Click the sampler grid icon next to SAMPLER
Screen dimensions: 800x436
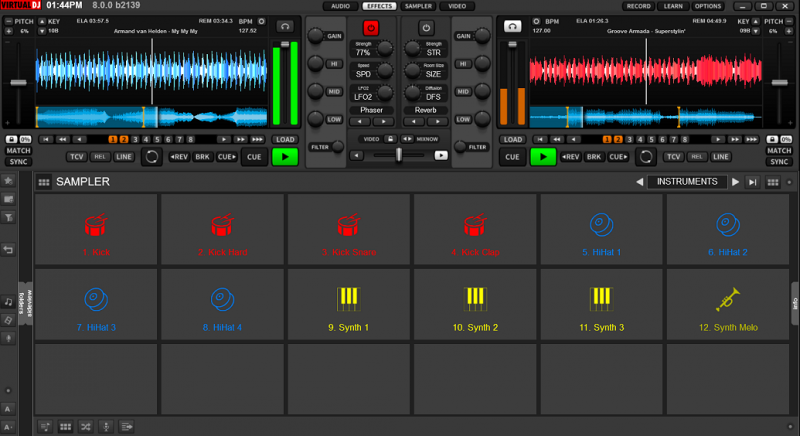pyautogui.click(x=44, y=182)
